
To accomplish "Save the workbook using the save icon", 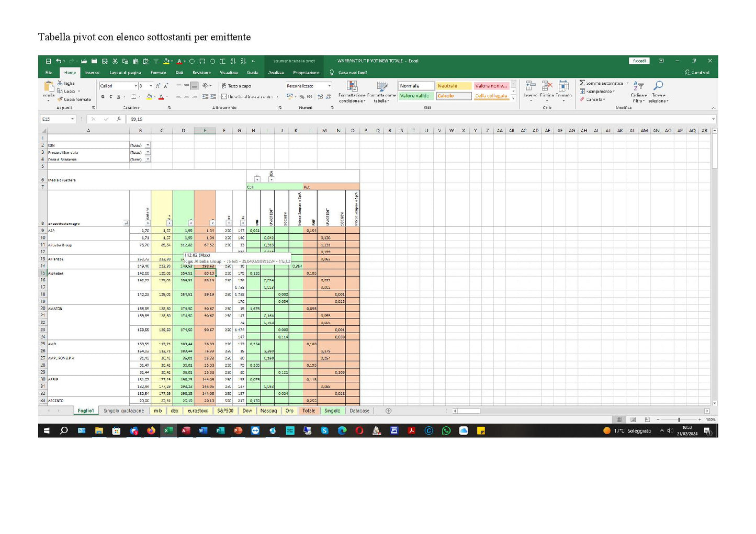I will 49,61.
